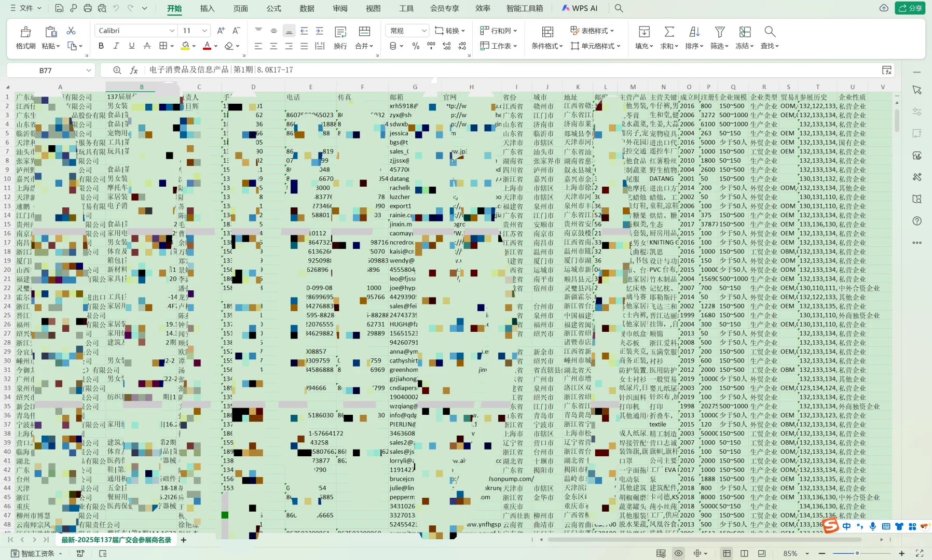
Task: Open the 数据 (Data) ribbon tab
Action: 307,8
